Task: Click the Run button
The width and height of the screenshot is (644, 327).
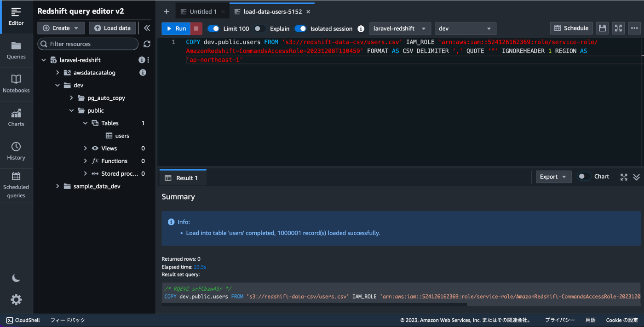Action: 176,29
